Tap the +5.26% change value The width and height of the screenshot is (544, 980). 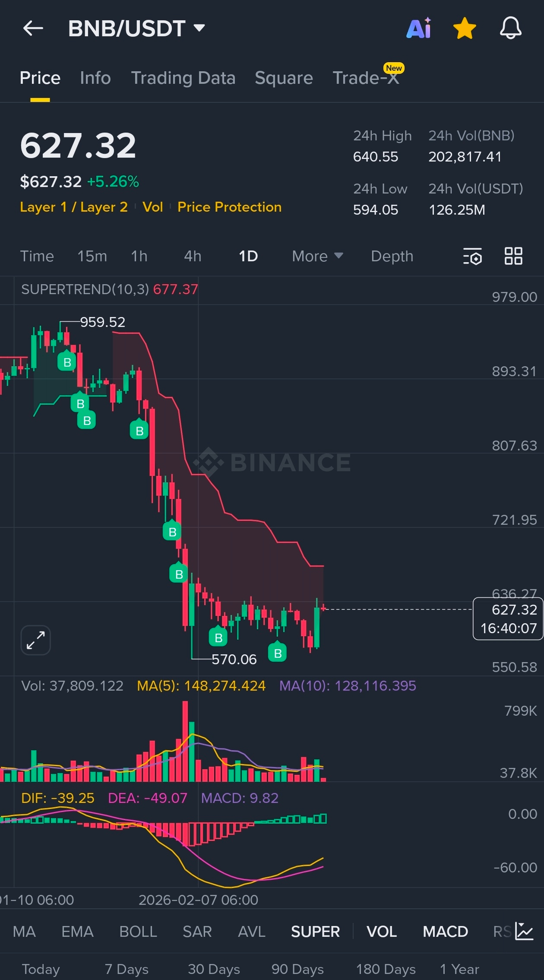(113, 181)
